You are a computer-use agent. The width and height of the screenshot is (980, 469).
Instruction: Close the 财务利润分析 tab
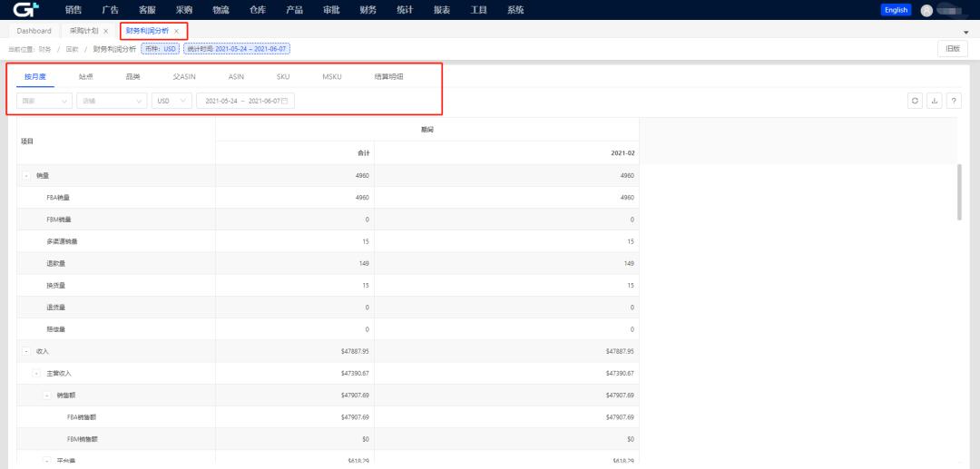pyautogui.click(x=176, y=31)
